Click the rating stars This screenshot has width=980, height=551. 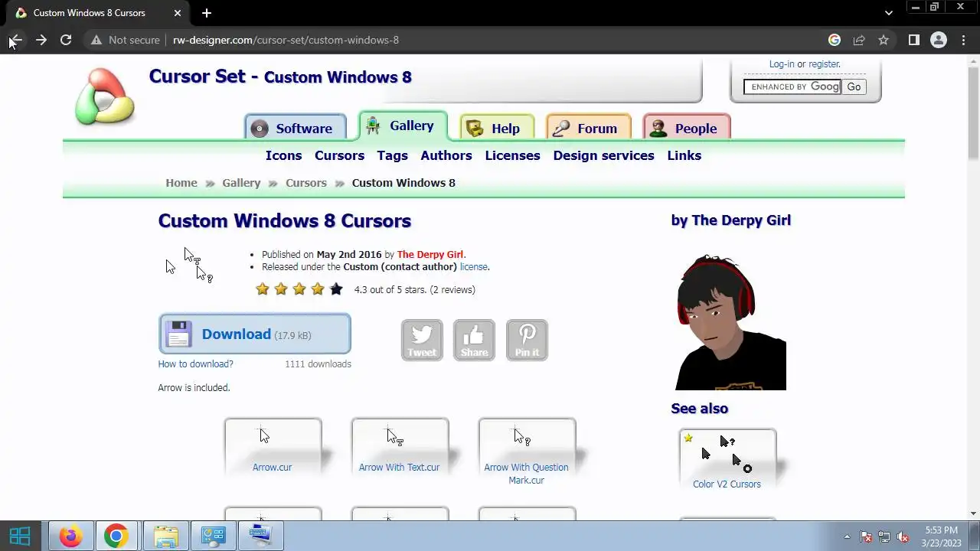click(299, 289)
